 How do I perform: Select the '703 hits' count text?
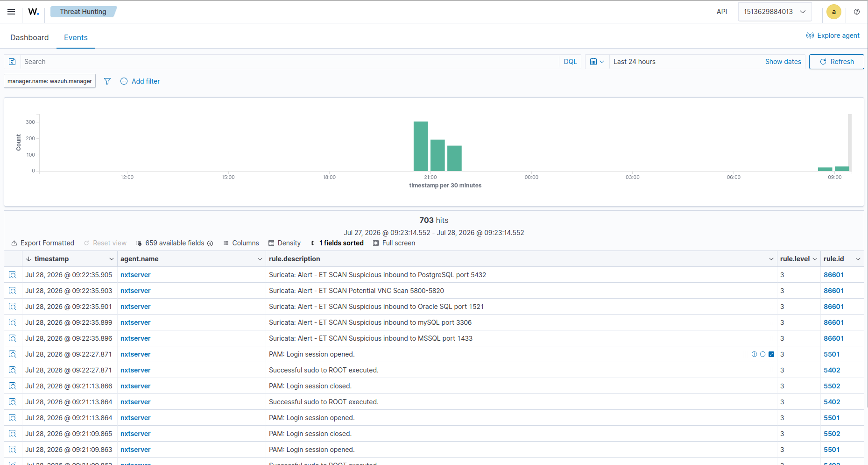[434, 220]
